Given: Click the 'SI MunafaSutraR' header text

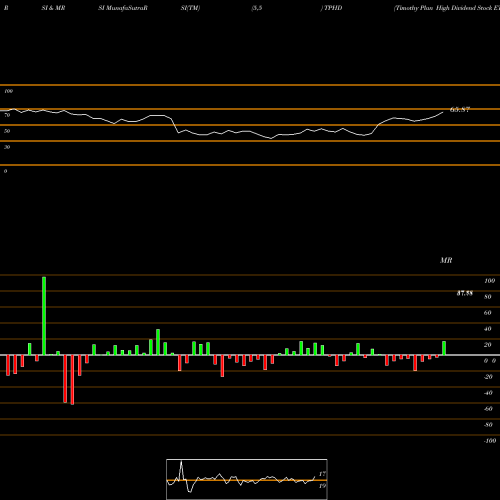Looking at the screenshot, I should 123,8.
